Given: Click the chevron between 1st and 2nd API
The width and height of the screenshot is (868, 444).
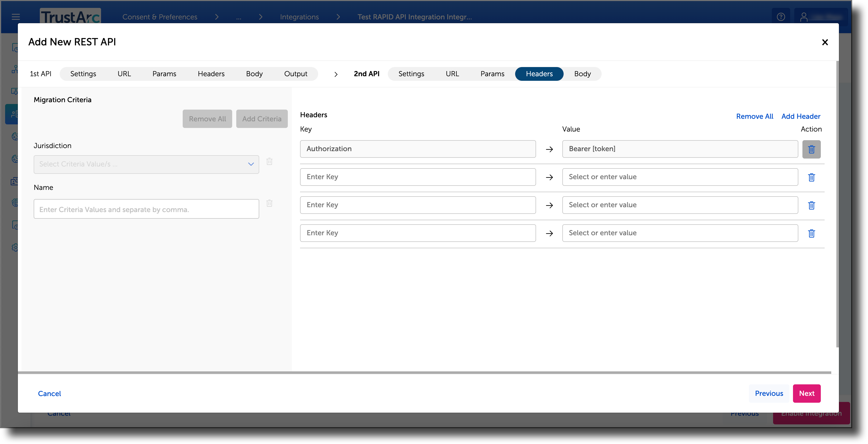Looking at the screenshot, I should [x=336, y=74].
